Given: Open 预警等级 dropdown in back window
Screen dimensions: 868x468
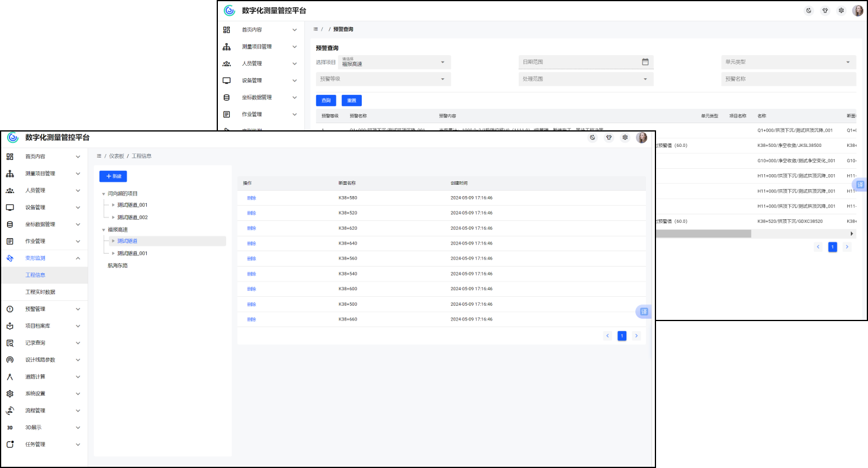Looking at the screenshot, I should pos(383,79).
